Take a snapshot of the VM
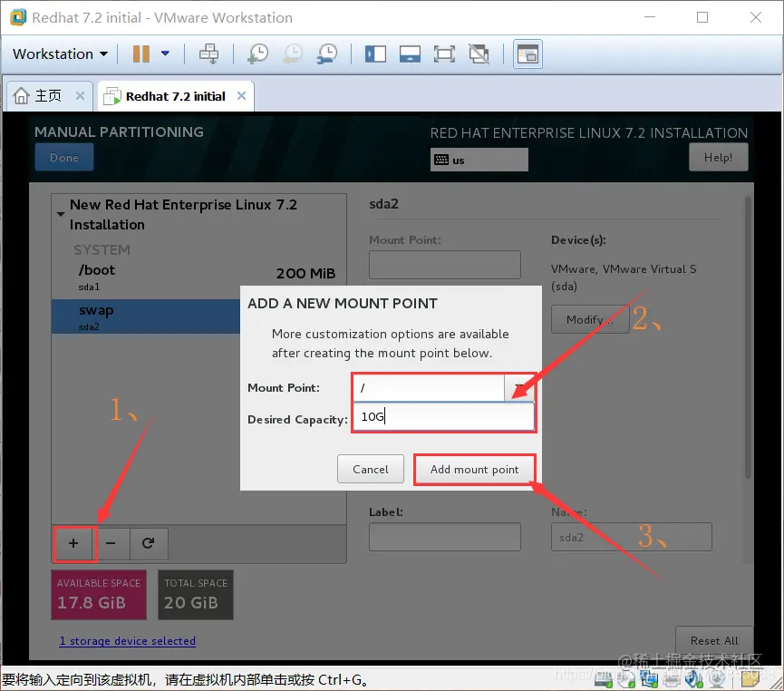The height and width of the screenshot is (691, 784). pyautogui.click(x=257, y=54)
